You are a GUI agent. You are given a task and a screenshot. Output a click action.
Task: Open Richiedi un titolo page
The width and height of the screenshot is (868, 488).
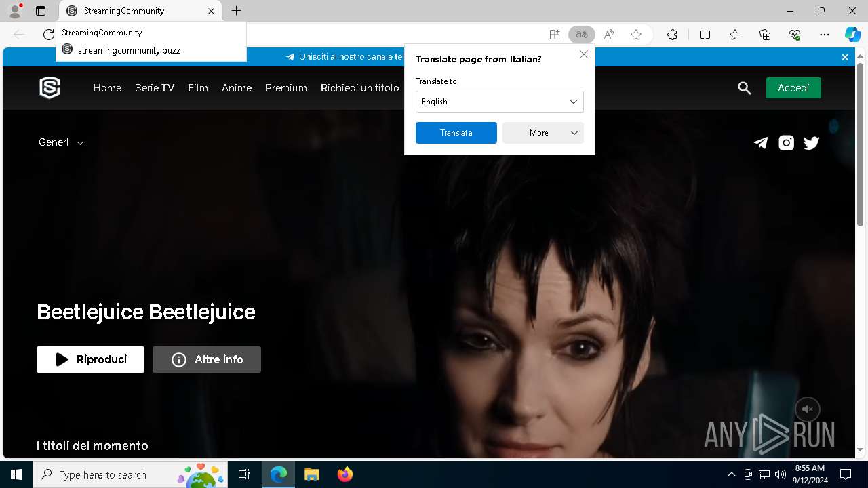[360, 88]
